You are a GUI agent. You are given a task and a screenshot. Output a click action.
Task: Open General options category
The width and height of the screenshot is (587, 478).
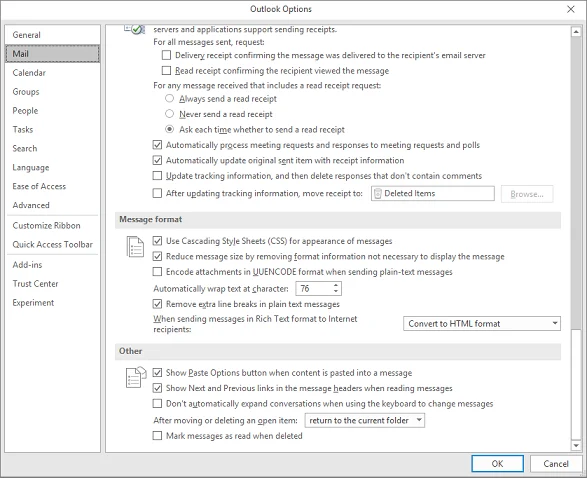(53, 35)
